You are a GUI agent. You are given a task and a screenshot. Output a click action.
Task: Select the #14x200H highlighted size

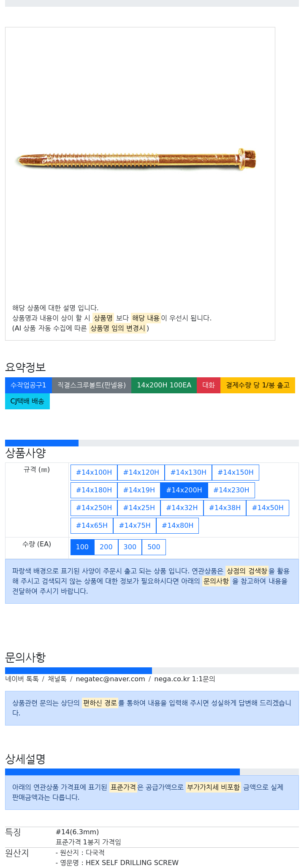point(184,490)
